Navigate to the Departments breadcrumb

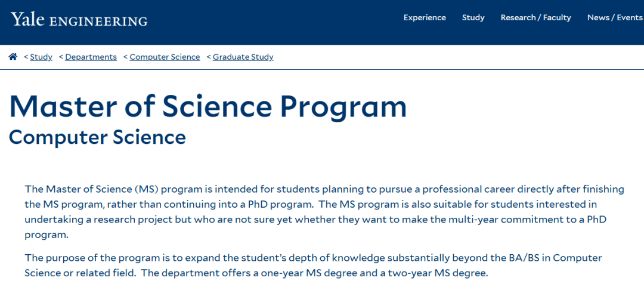(x=91, y=57)
